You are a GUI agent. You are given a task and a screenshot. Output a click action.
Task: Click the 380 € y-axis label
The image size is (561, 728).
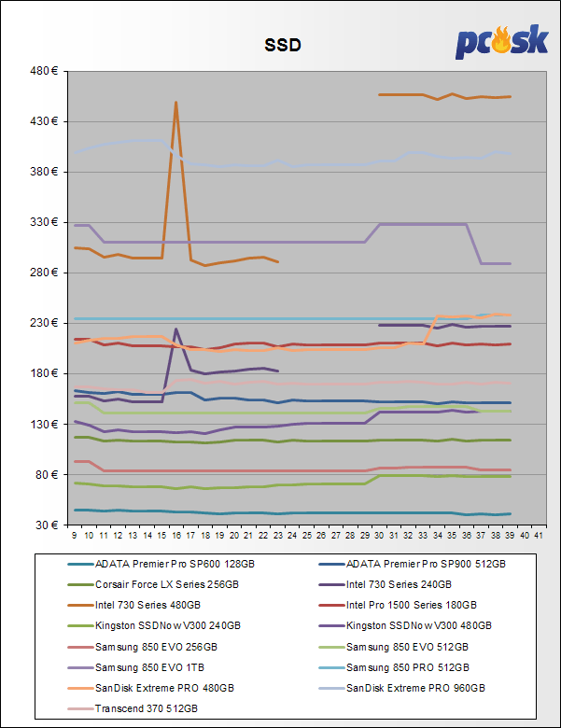44,172
